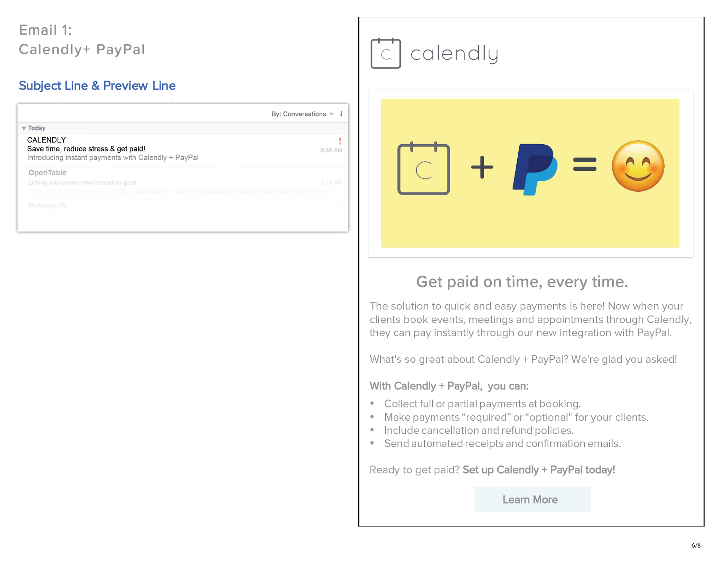
Task: Click the calendly wordmark text
Action: 454,53
